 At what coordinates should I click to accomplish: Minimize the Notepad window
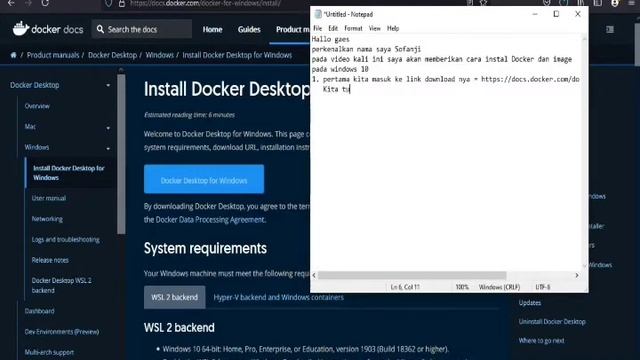[535, 14]
